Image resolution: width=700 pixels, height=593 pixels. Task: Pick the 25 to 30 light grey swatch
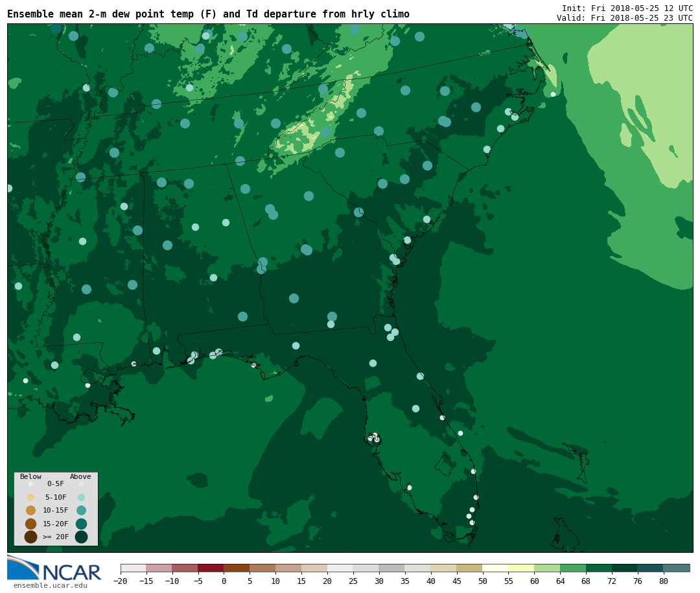(366, 568)
